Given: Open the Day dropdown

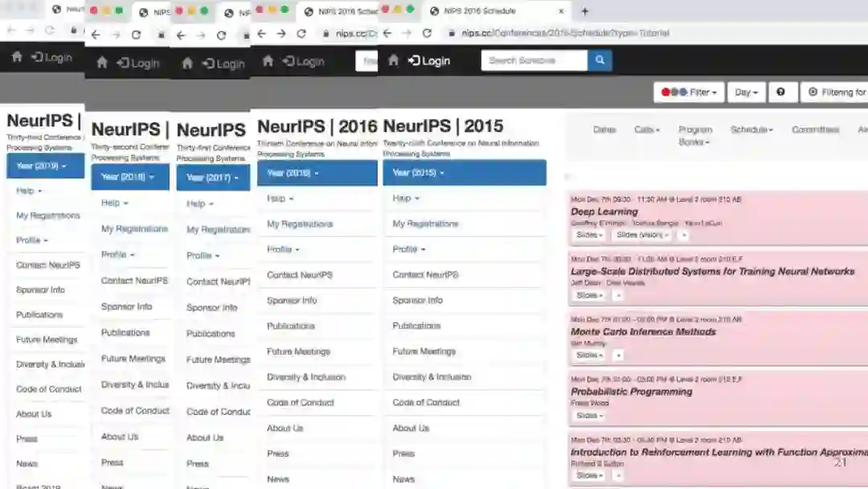Looking at the screenshot, I should 746,92.
